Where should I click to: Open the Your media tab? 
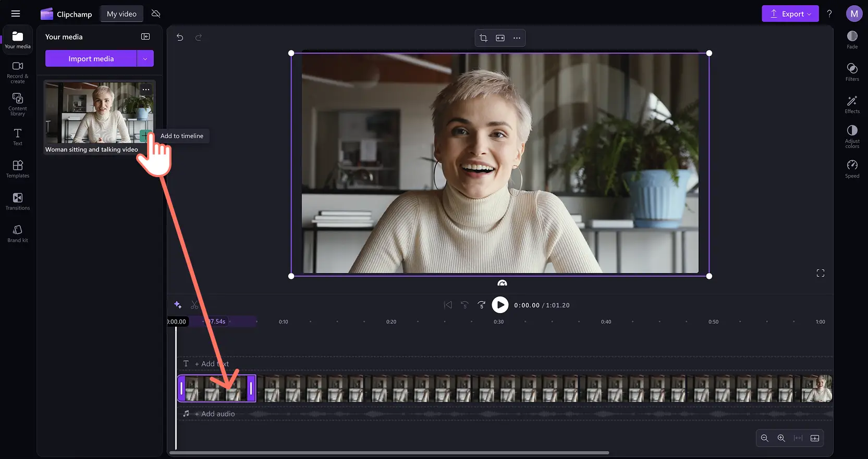(18, 40)
